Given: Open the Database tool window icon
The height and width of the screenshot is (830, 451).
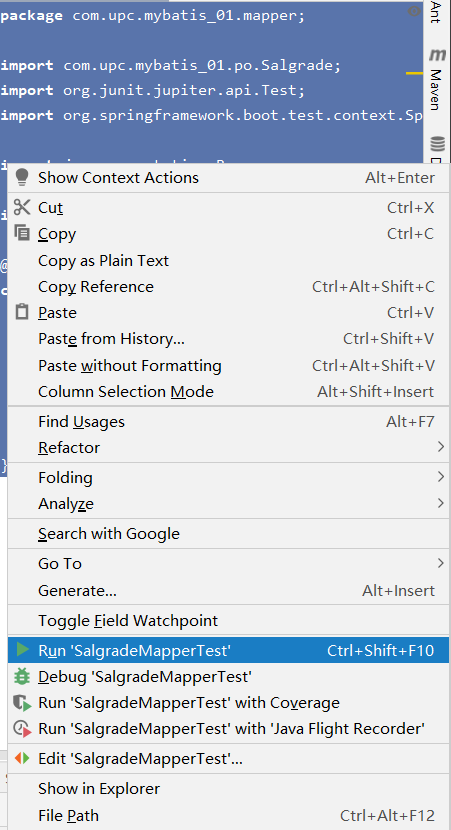Looking at the screenshot, I should 438,143.
